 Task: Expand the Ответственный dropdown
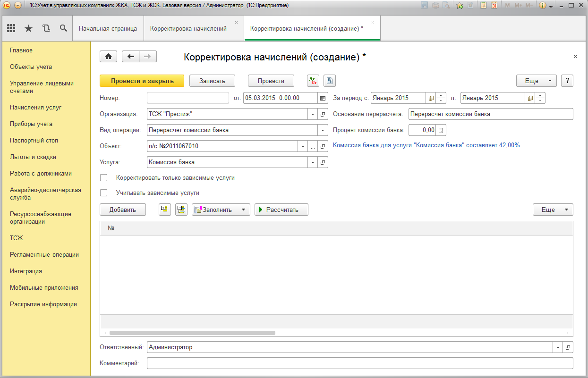pos(558,347)
